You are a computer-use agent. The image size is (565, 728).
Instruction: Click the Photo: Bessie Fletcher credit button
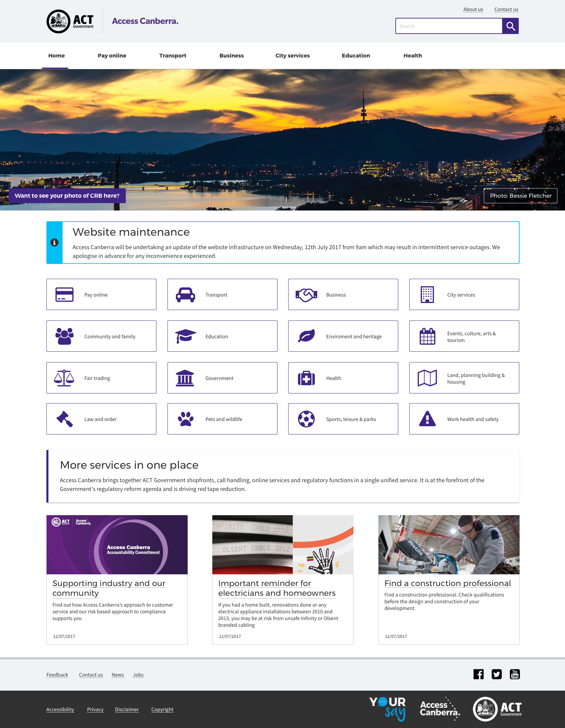tap(521, 196)
